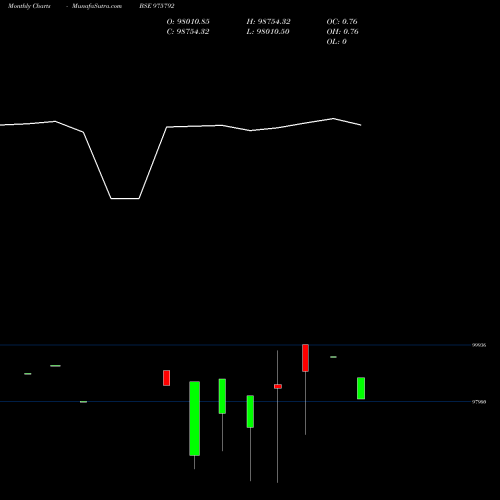Image resolution: width=500 pixels, height=500 pixels.
Task: Click the tall red candlestick touching the upper price line
Action: [305, 358]
